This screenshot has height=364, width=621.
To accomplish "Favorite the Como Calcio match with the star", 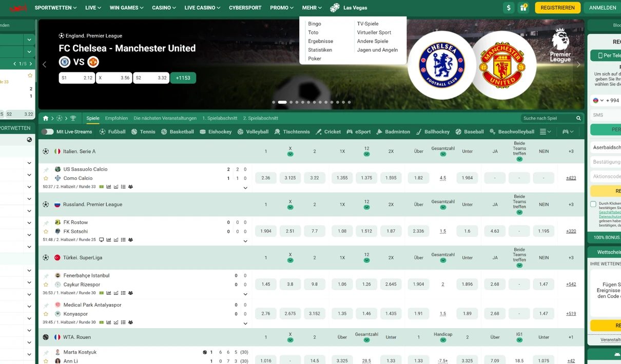I will click(46, 178).
